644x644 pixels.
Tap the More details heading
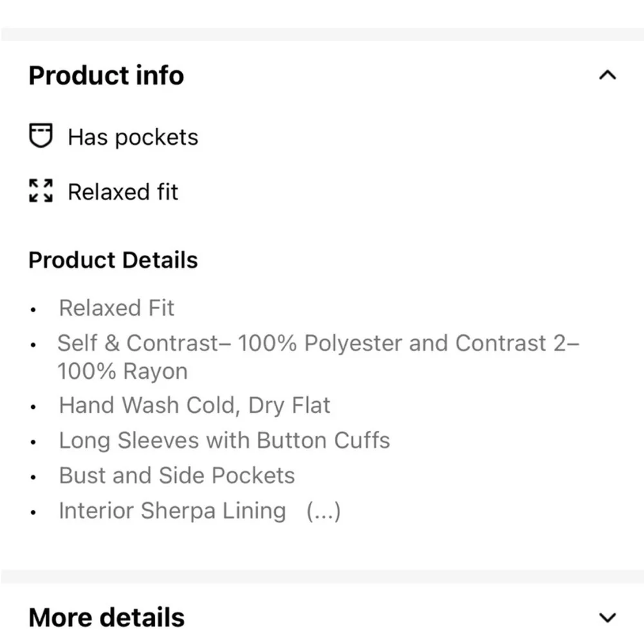[x=106, y=618]
